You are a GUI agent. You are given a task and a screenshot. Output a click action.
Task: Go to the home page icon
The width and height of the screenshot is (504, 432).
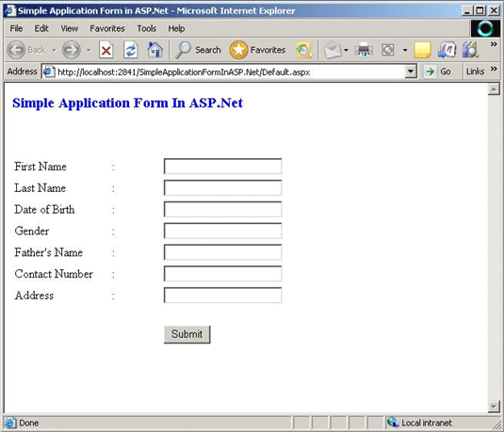(x=154, y=50)
